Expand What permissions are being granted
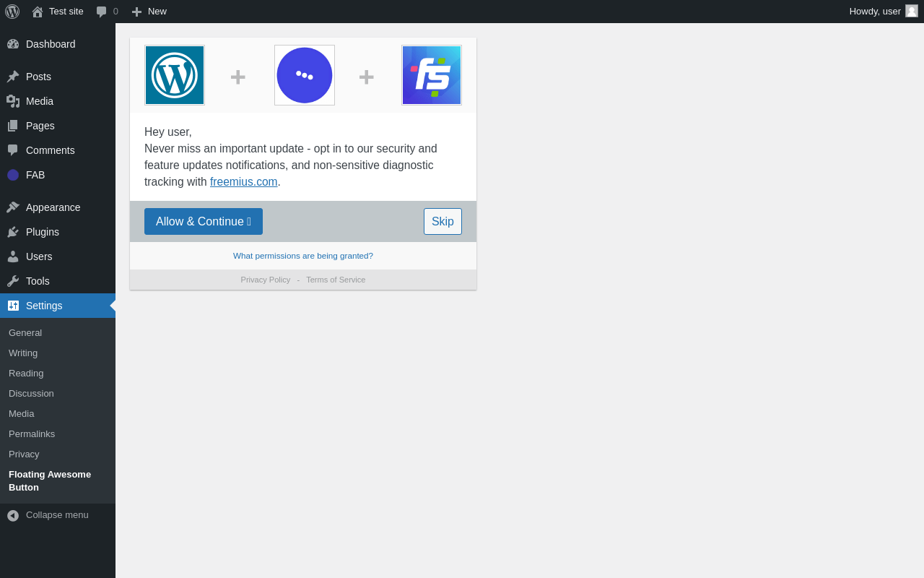924x578 pixels. pos(303,256)
